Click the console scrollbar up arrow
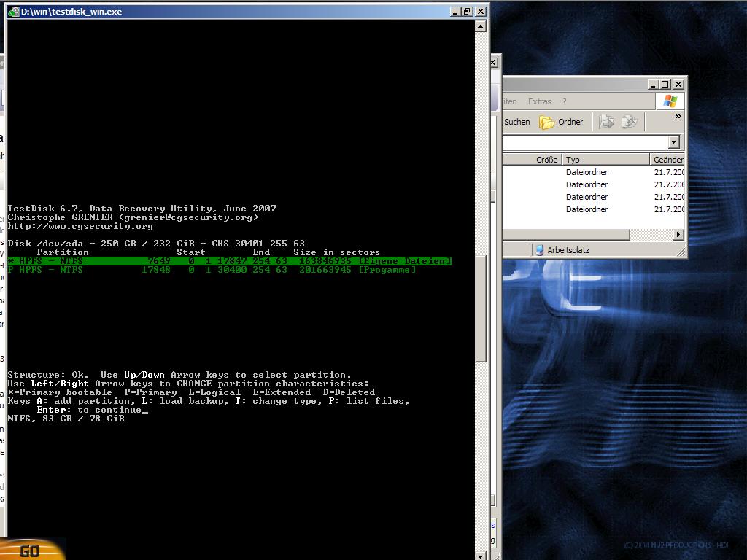 pos(480,26)
